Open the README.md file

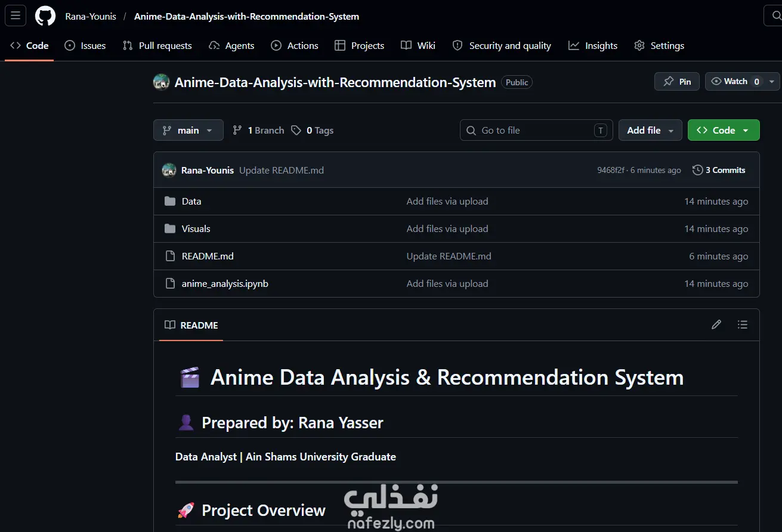(208, 256)
